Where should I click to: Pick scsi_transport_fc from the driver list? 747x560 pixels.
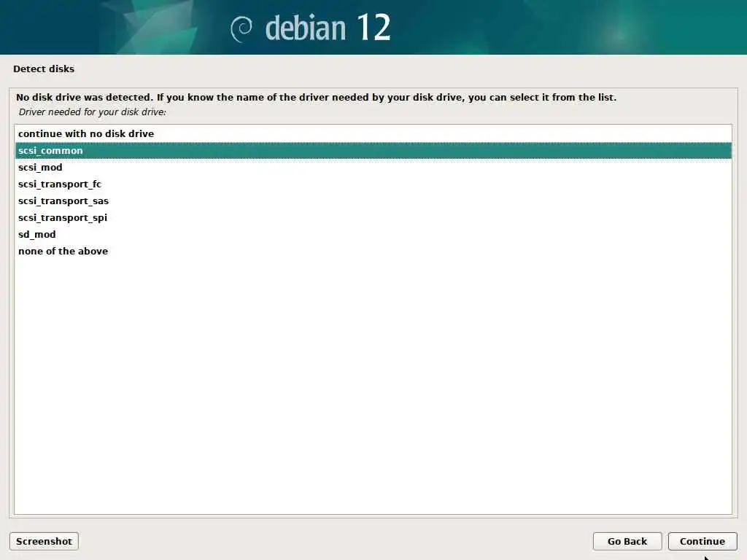coord(373,184)
